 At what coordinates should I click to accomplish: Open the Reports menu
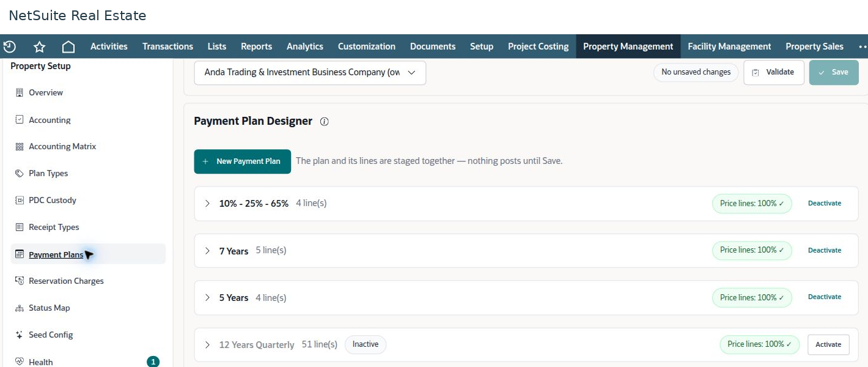[x=256, y=46]
